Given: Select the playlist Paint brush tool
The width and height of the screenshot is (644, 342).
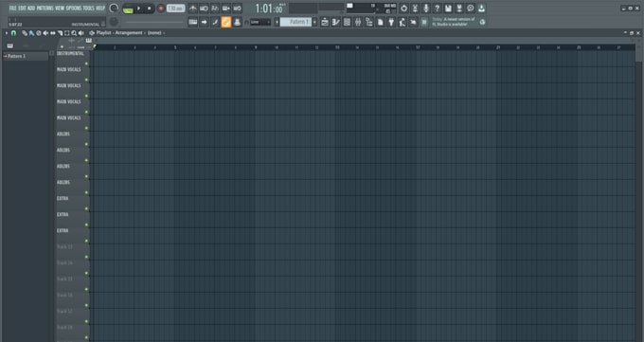Looking at the screenshot, I should [x=31, y=33].
